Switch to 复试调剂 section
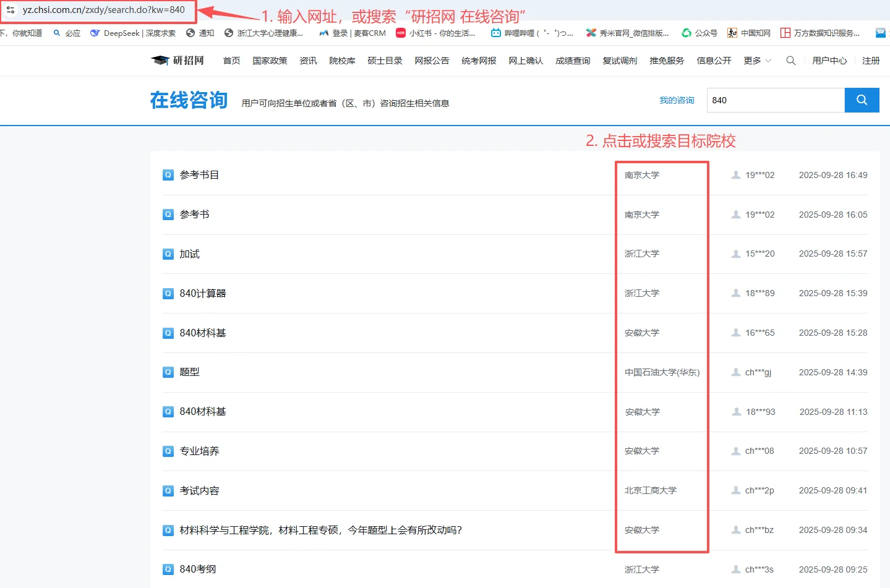The width and height of the screenshot is (890, 588). [619, 60]
